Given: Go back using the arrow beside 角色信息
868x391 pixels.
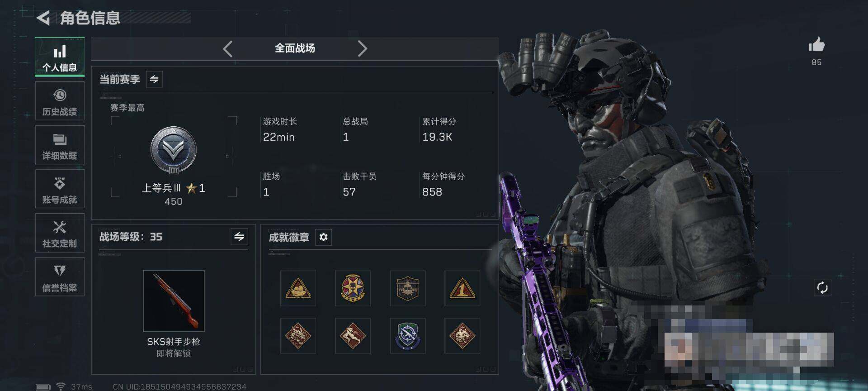Looking at the screenshot, I should click(43, 18).
